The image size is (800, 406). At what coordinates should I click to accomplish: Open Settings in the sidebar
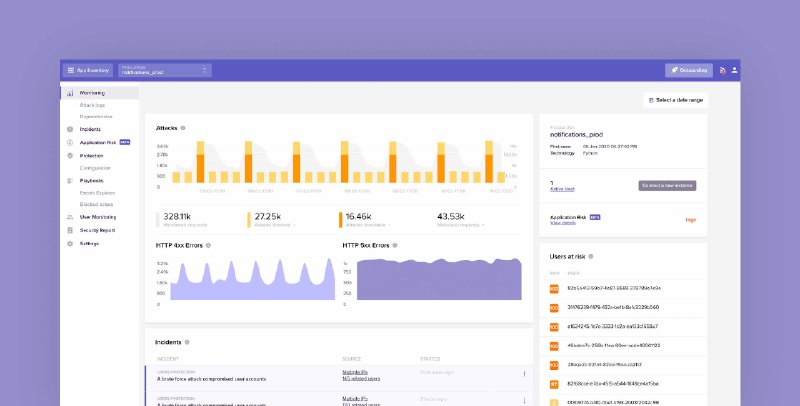(x=89, y=244)
